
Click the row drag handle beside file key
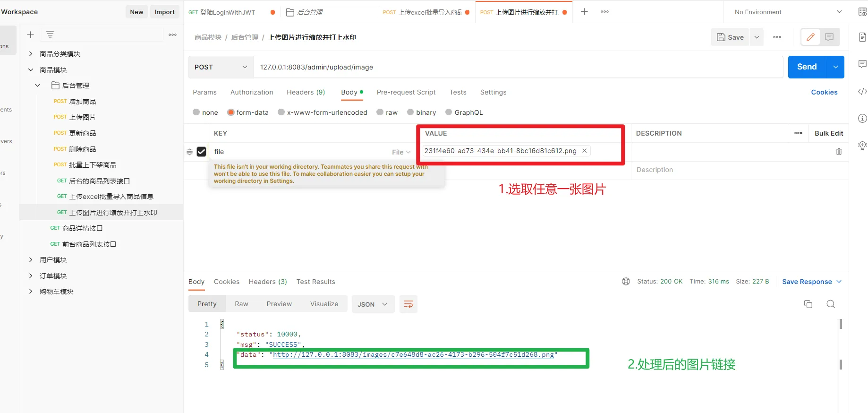189,152
